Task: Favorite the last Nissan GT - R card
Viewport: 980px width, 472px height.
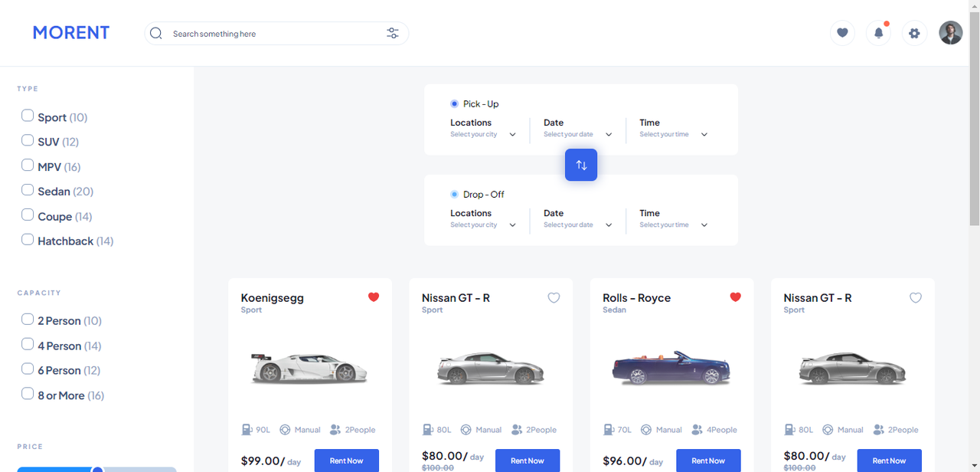Action: 916,297
